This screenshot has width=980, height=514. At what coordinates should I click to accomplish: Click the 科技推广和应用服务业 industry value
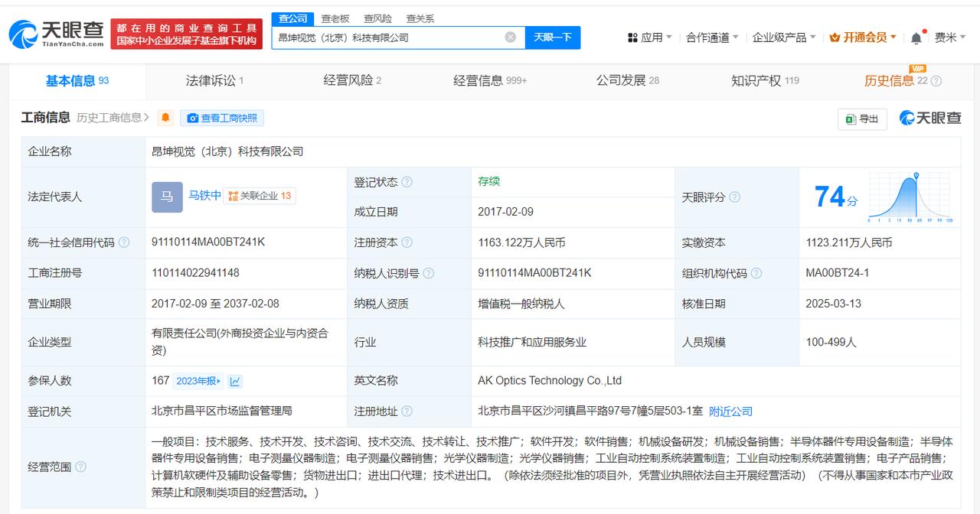pos(532,342)
